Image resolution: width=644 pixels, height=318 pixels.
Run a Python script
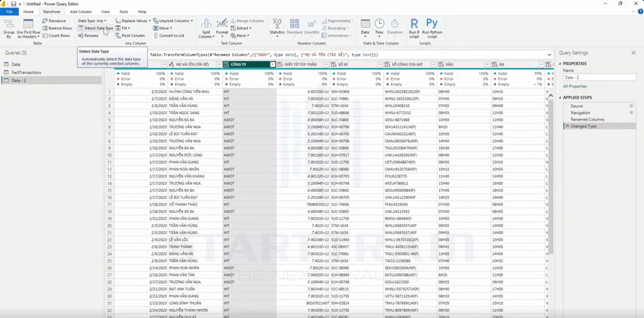432,29
